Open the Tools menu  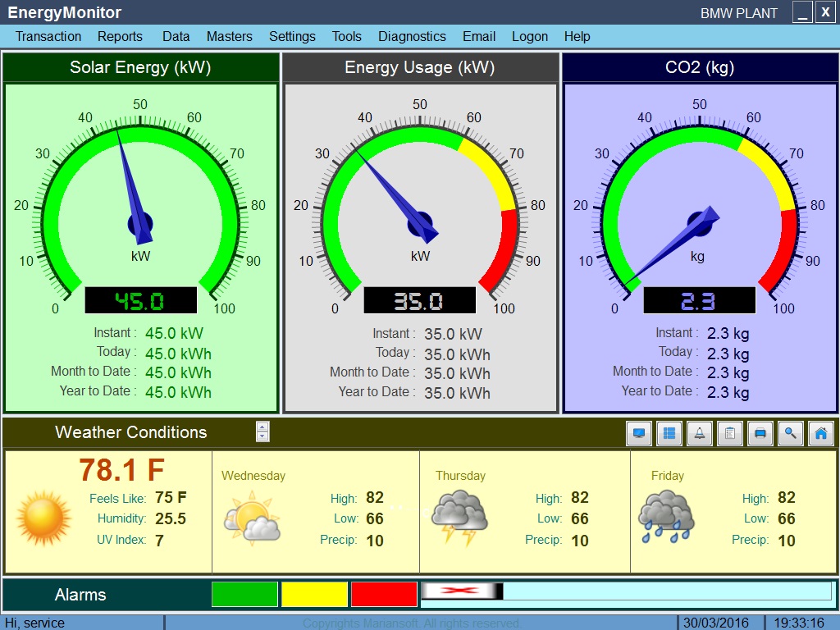point(347,36)
